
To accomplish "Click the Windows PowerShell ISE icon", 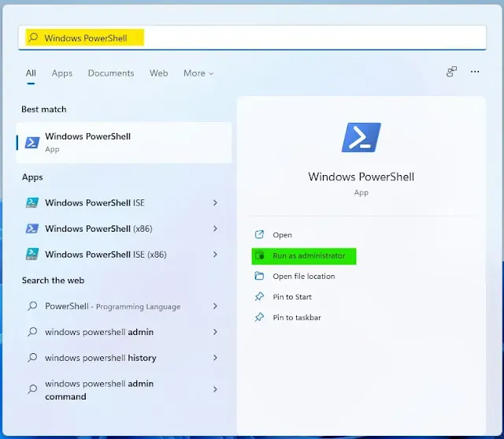I will click(32, 203).
